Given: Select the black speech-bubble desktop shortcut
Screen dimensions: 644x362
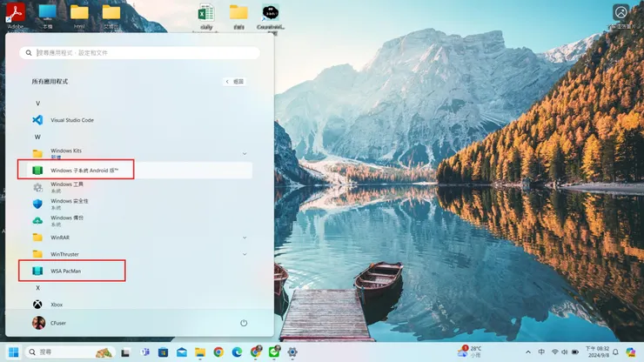Looking at the screenshot, I should tap(271, 18).
